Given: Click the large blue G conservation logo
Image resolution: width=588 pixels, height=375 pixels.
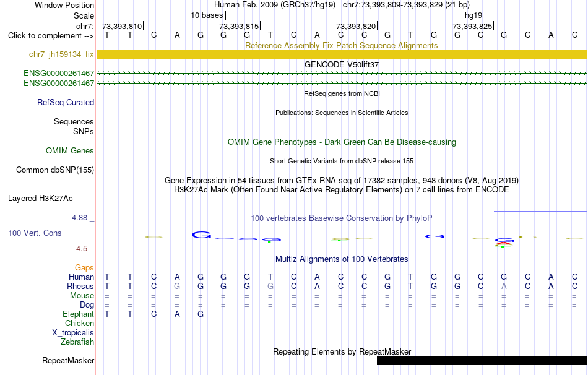Looking at the screenshot, I should (201, 235).
